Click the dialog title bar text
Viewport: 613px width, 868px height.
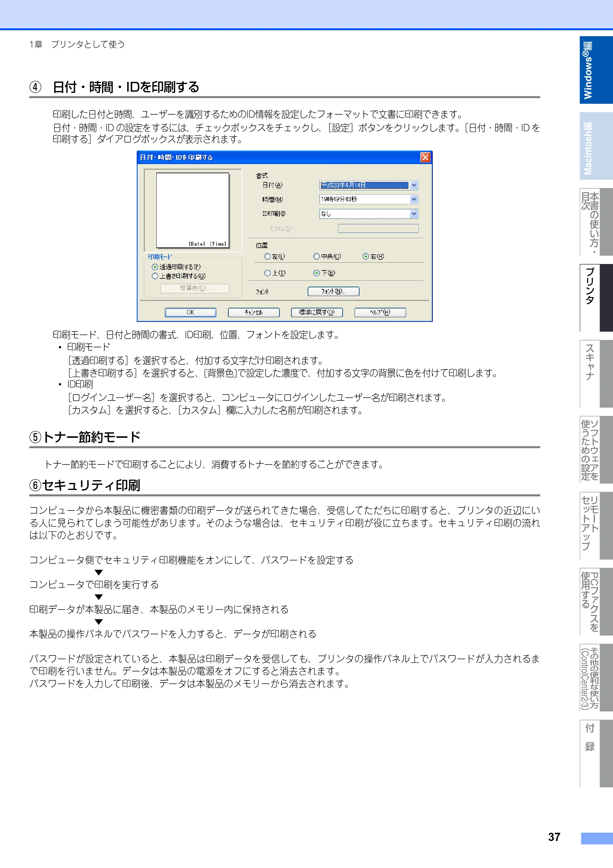pos(177,157)
